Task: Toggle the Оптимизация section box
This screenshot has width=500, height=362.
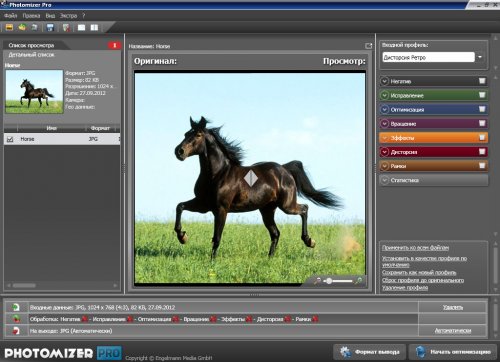Action: click(482, 109)
